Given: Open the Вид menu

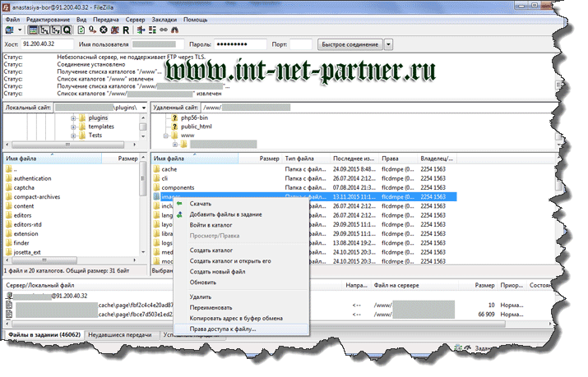Looking at the screenshot, I should pyautogui.click(x=81, y=20).
